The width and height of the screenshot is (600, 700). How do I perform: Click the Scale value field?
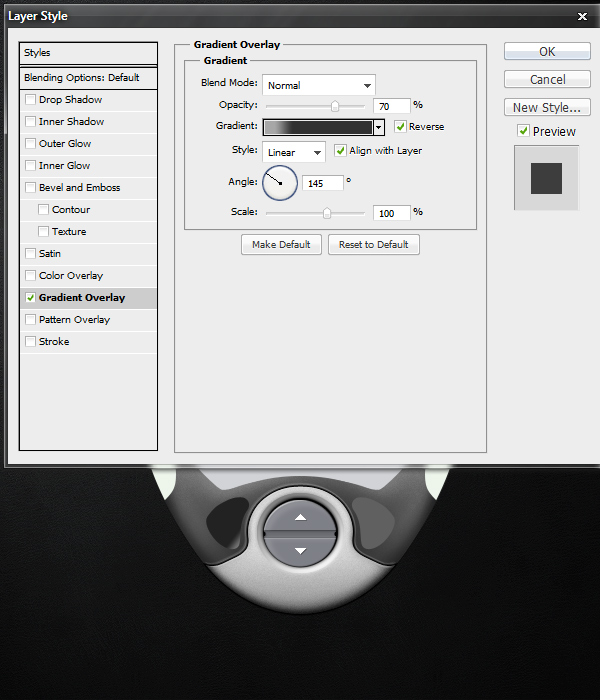pos(392,213)
